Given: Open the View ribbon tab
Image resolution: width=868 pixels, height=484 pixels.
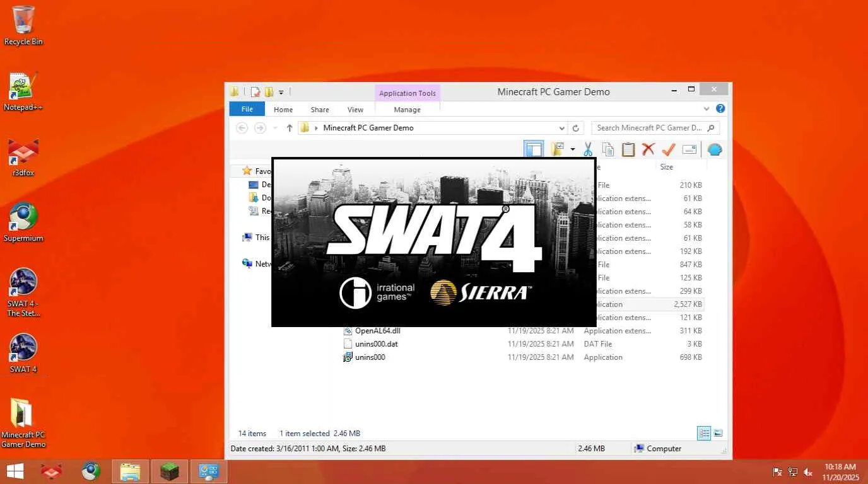Looking at the screenshot, I should point(355,110).
